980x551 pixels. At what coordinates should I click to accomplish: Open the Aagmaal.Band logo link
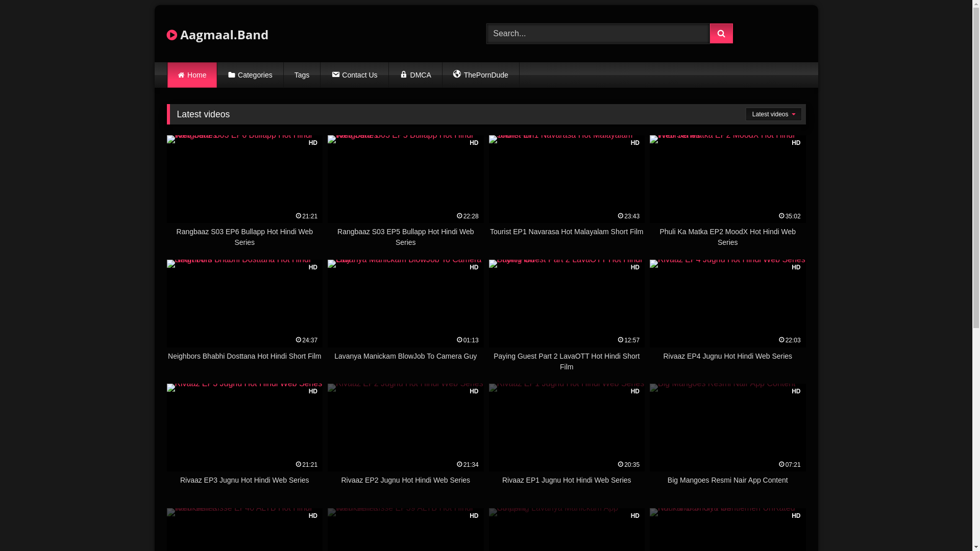coord(217,35)
